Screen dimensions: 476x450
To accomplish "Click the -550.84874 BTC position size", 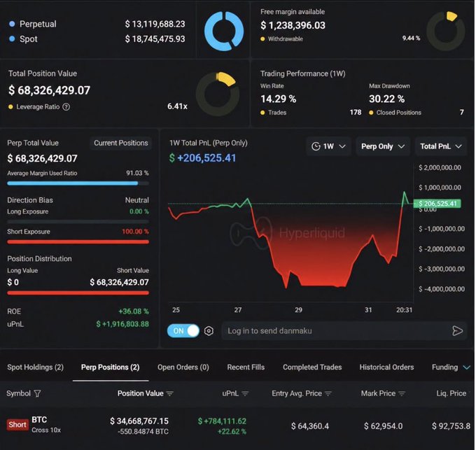I will click(143, 432).
